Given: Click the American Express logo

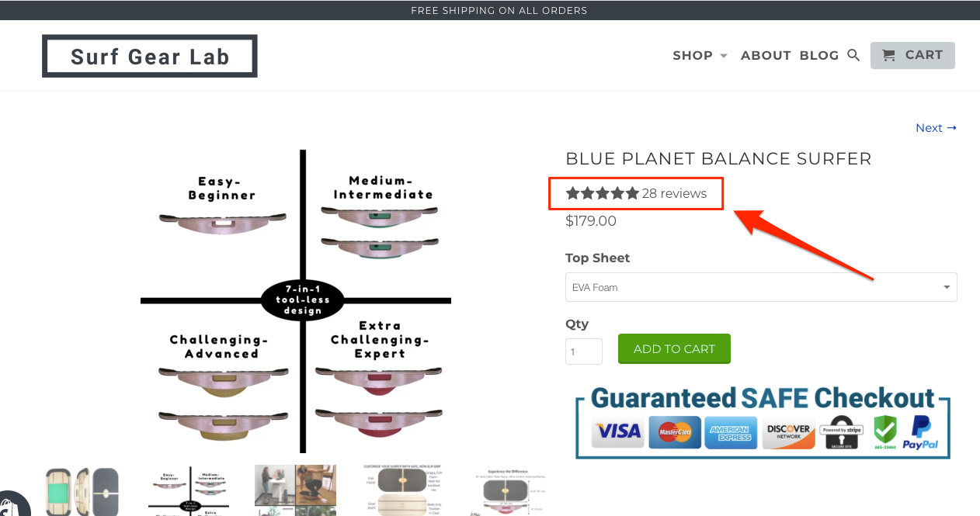Looking at the screenshot, I should coord(731,431).
